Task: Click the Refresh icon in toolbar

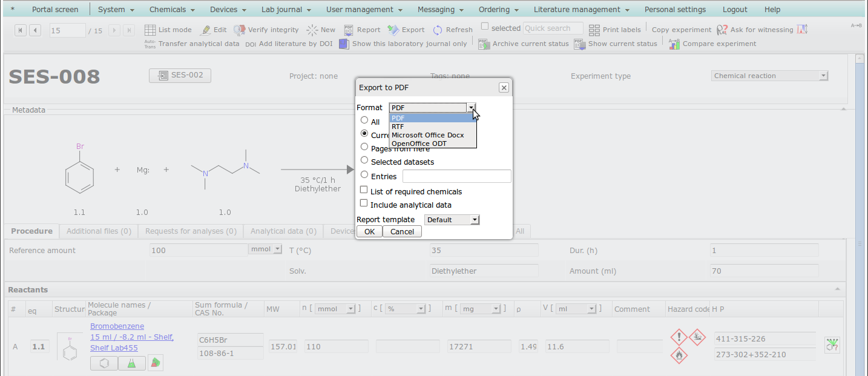Action: click(x=438, y=30)
